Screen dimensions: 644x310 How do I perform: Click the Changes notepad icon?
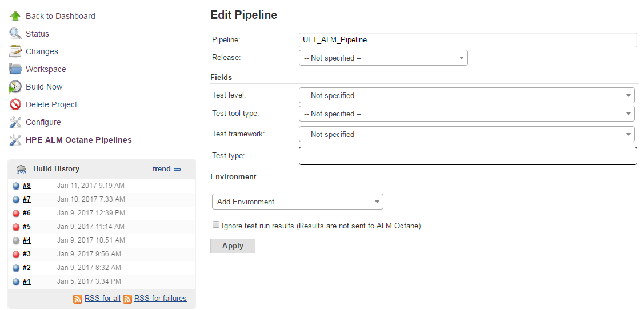tap(15, 51)
